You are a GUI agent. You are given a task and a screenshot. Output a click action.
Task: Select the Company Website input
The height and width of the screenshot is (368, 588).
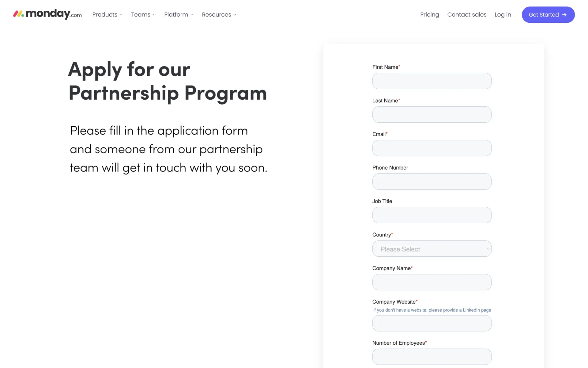point(432,323)
